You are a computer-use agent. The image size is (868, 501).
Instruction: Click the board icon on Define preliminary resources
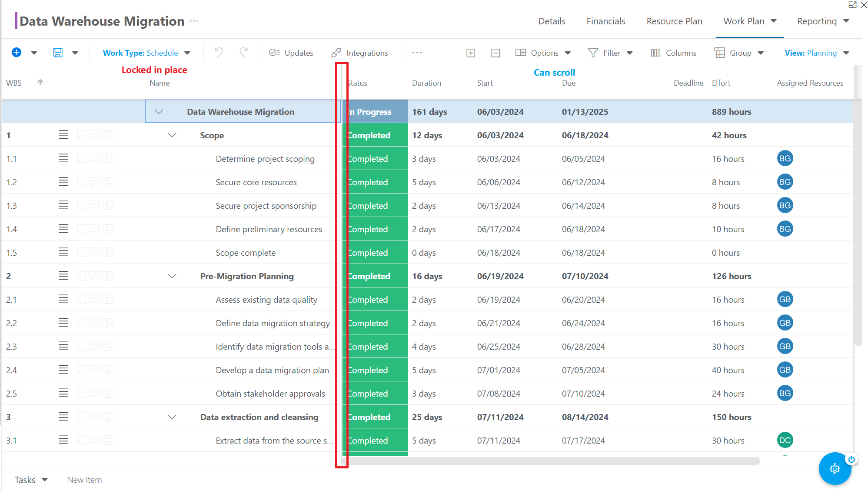[107, 229]
